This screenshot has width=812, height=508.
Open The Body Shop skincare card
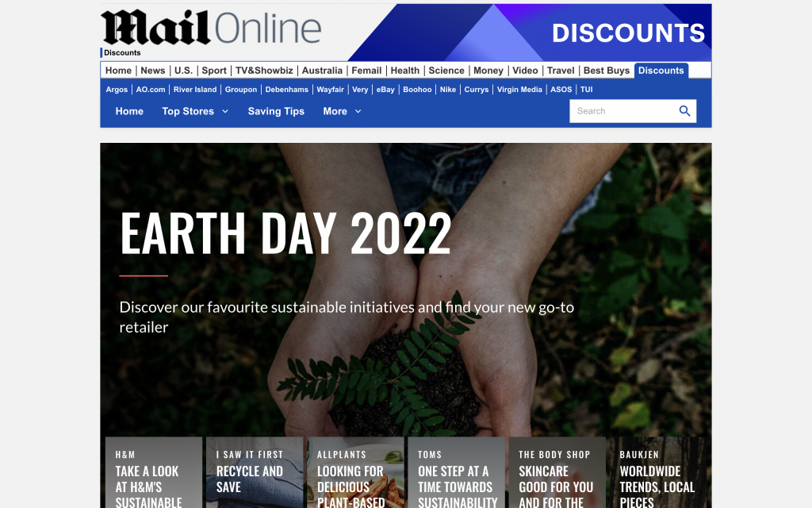click(557, 472)
